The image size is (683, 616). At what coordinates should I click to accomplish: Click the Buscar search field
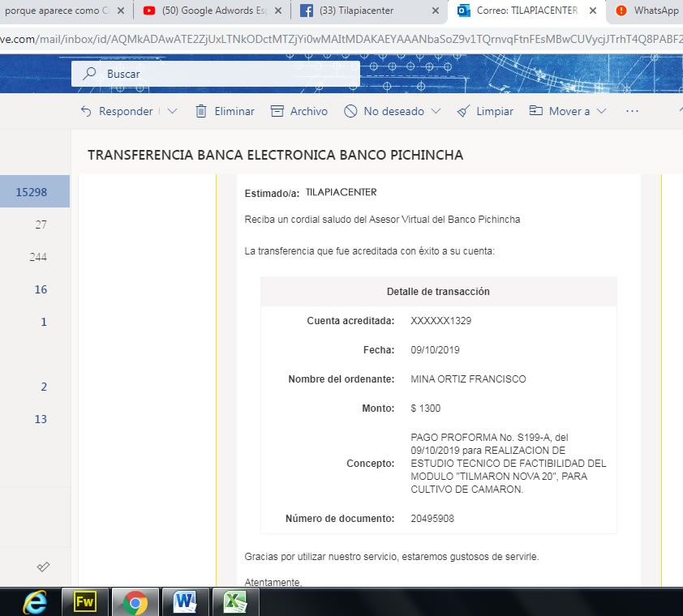(216, 74)
